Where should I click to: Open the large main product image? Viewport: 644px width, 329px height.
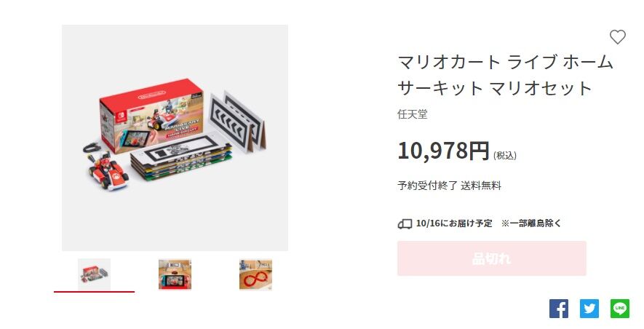[x=175, y=138]
